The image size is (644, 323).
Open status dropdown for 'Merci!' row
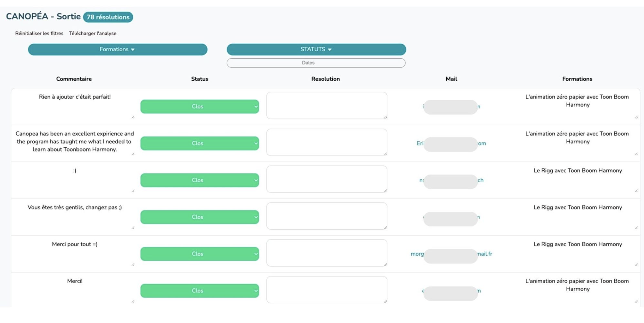(199, 291)
